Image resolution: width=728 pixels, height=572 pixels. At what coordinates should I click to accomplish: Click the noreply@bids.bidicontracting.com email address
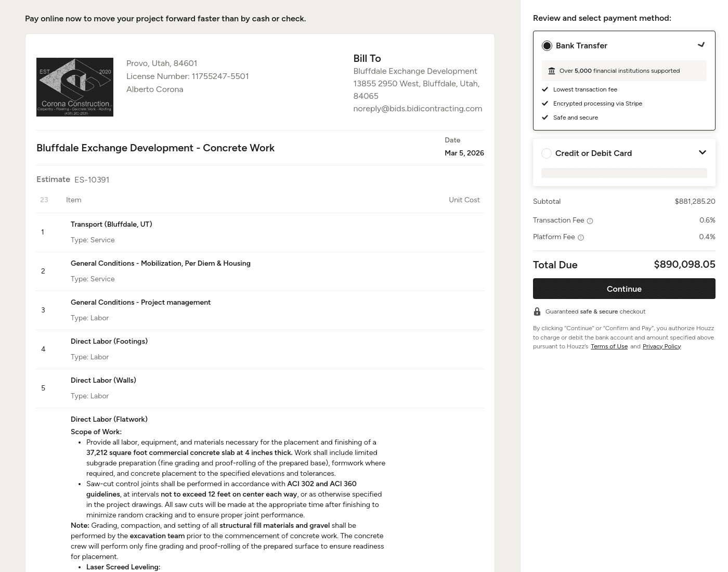coord(418,109)
